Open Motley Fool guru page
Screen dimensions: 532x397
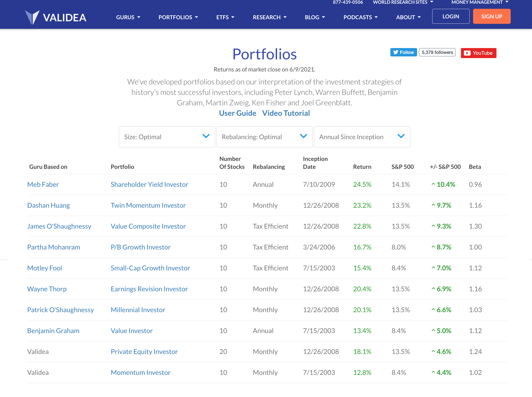pos(45,268)
